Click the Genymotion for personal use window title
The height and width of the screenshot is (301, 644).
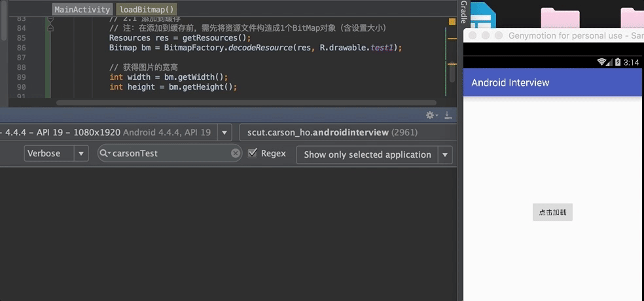click(x=576, y=36)
